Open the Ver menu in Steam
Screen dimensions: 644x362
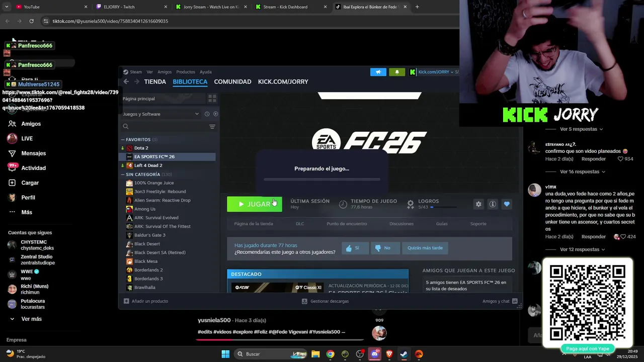[x=149, y=72]
